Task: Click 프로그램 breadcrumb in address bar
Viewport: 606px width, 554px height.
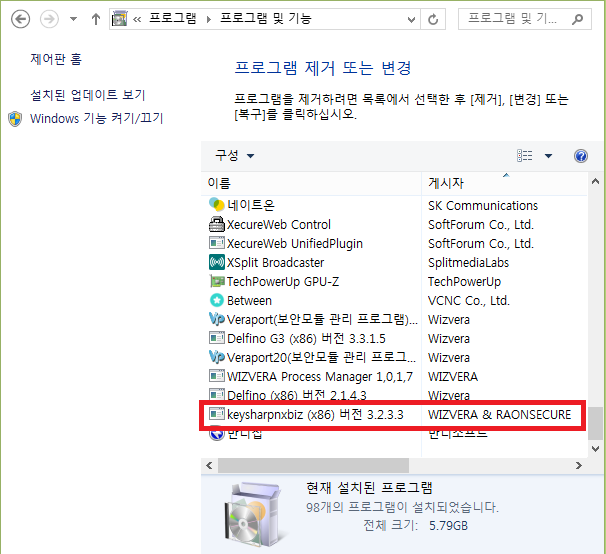Action: pyautogui.click(x=172, y=19)
